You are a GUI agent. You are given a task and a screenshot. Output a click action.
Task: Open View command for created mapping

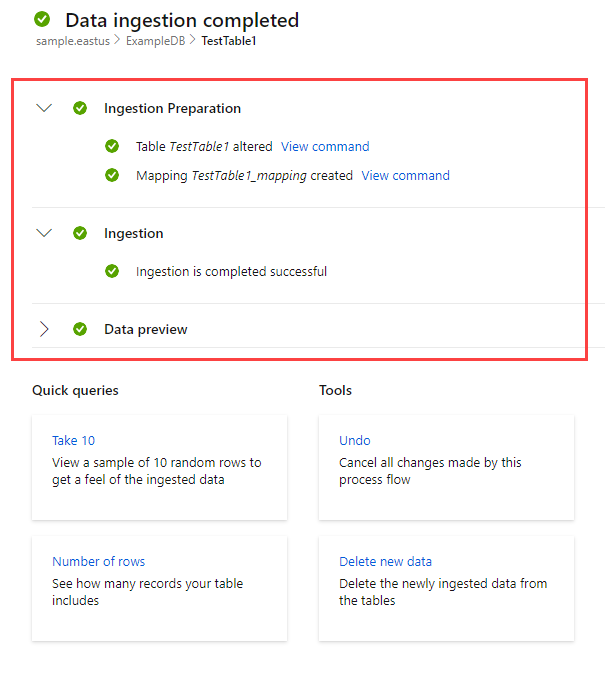click(405, 175)
